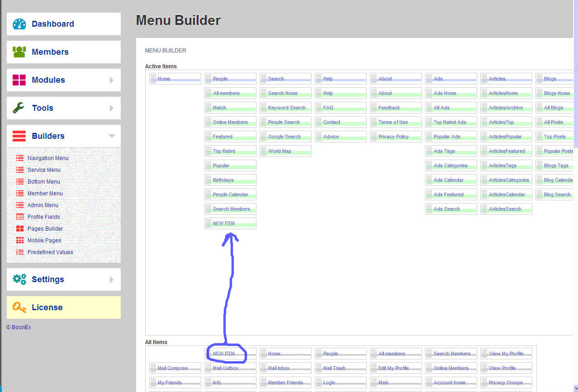Select the Account home item

(x=451, y=383)
